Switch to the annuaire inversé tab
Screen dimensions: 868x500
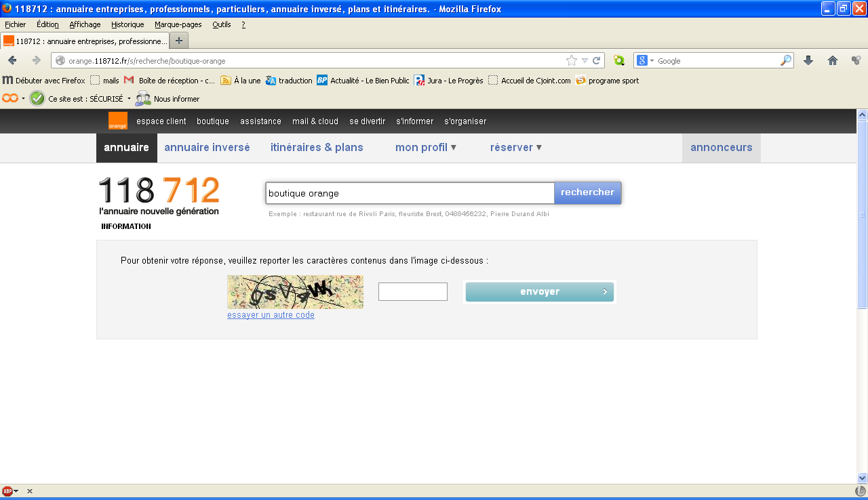point(207,147)
